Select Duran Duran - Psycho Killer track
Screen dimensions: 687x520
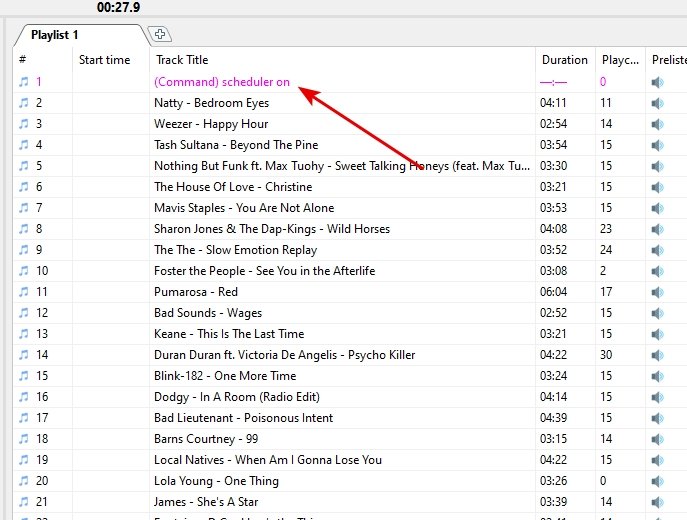click(x=284, y=355)
